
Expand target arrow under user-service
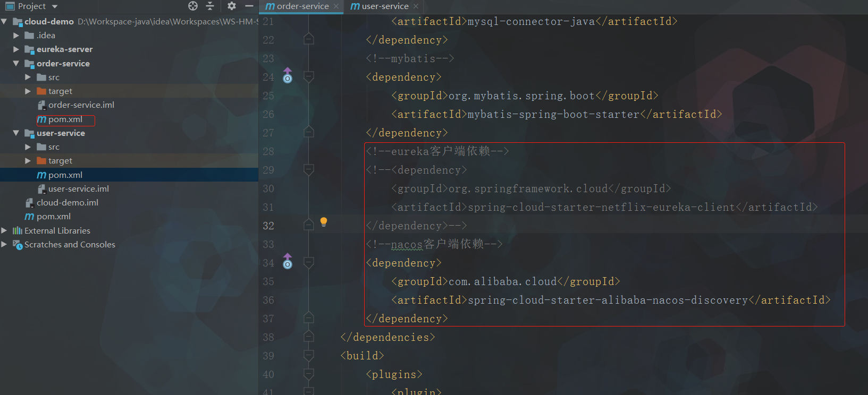coord(28,161)
